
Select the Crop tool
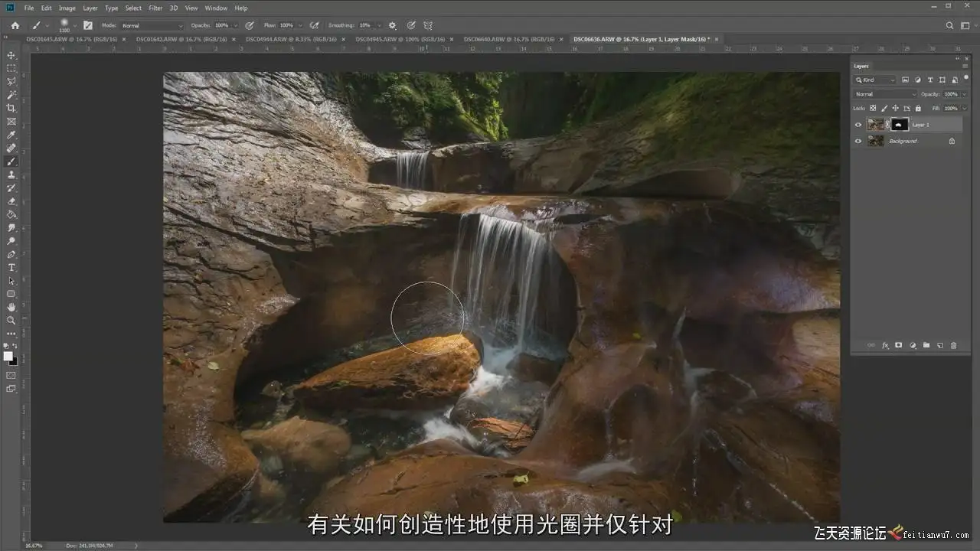tap(11, 108)
